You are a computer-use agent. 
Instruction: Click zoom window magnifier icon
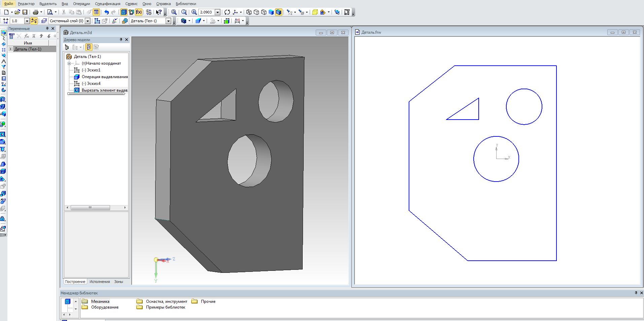[x=184, y=12]
